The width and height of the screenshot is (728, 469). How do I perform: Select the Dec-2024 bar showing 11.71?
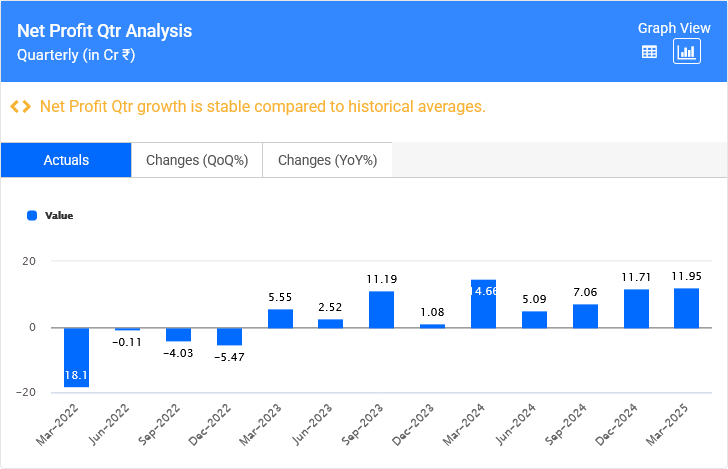tap(636, 308)
